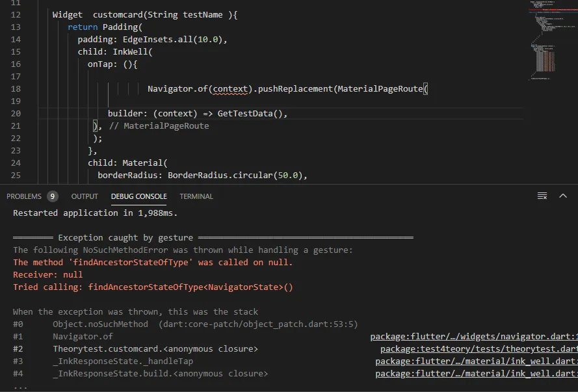The image size is (578, 392).
Task: Click 'Object.noSuchMethod' stack frame #0
Action: pyautogui.click(x=100, y=324)
